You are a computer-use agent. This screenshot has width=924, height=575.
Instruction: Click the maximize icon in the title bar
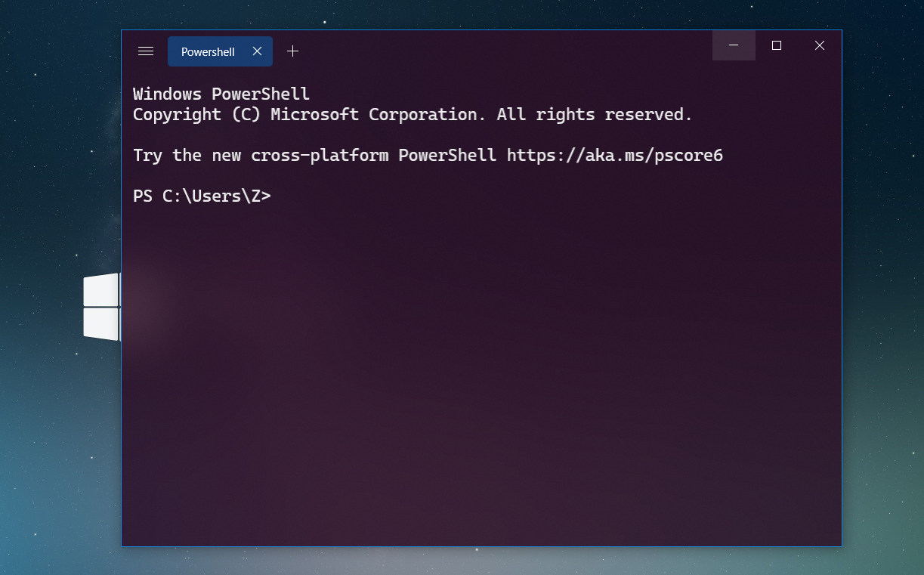click(777, 45)
